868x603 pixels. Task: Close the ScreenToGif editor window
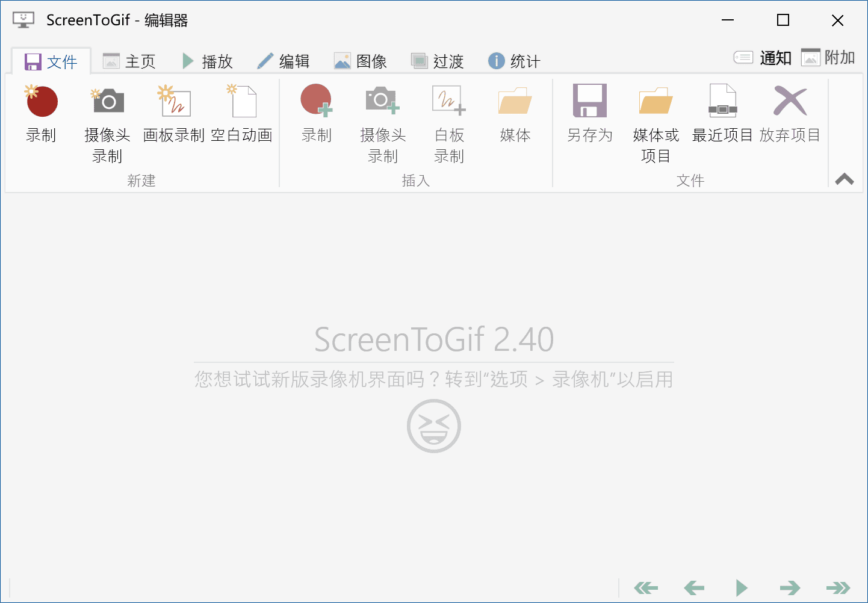[x=837, y=20]
